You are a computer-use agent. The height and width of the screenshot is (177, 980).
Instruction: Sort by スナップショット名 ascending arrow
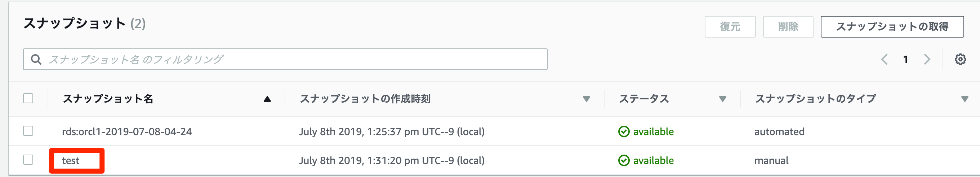tap(267, 99)
